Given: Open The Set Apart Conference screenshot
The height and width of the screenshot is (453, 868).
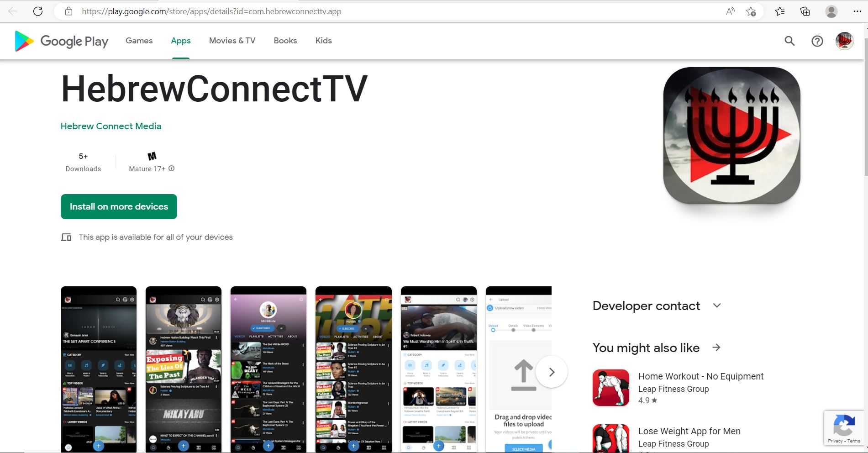Looking at the screenshot, I should (99, 369).
